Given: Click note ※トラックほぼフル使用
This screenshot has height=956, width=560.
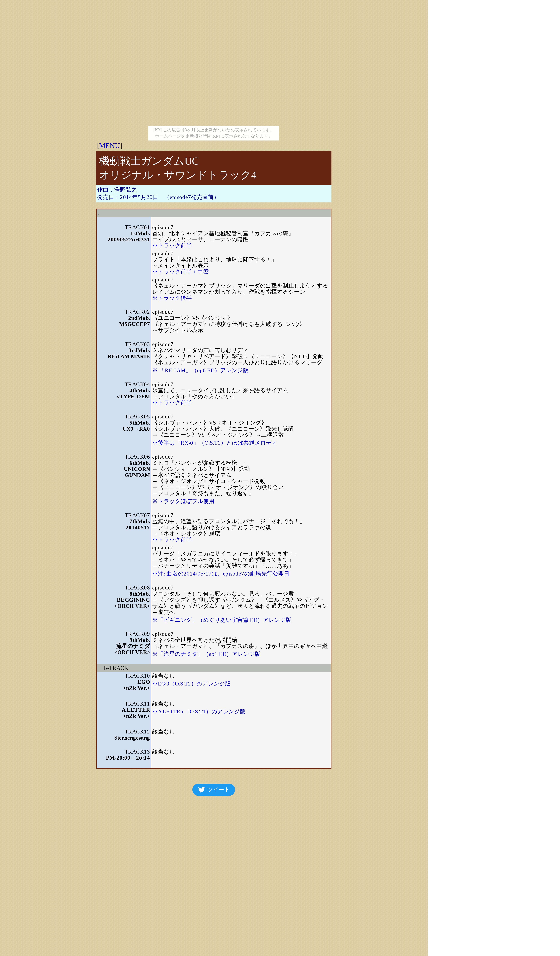Looking at the screenshot, I should point(183,501).
